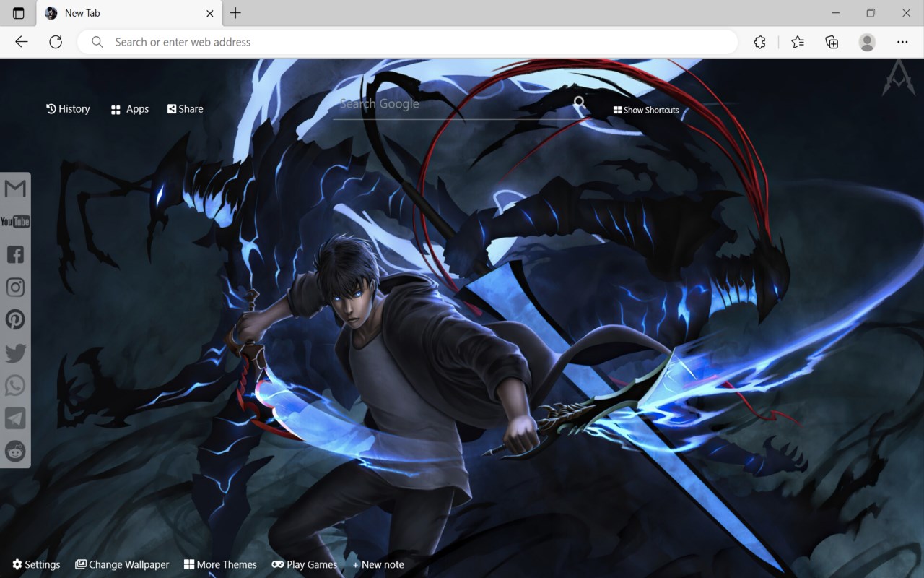Open Pinterest sidebar shortcut
The width and height of the screenshot is (924, 578).
15,319
